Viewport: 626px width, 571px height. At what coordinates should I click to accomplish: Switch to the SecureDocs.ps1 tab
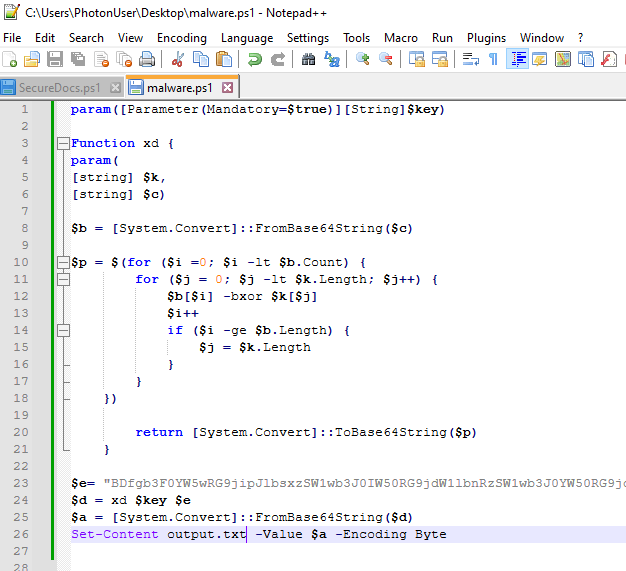tap(59, 88)
